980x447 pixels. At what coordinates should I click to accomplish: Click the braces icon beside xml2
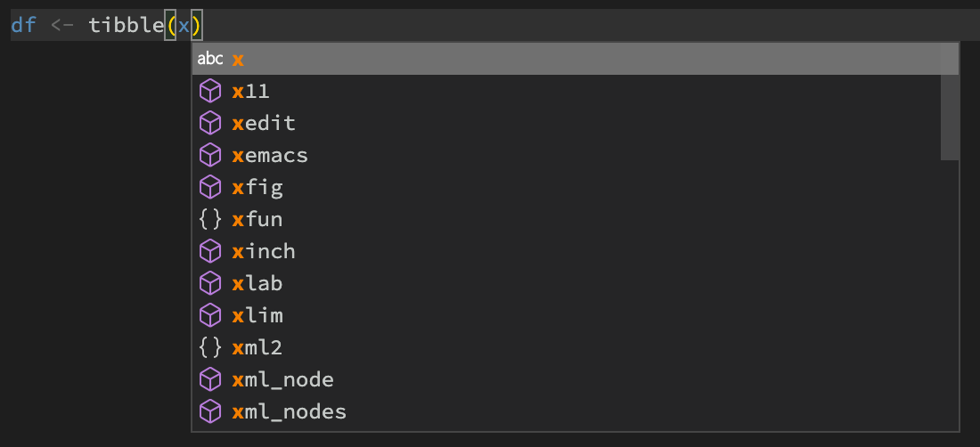[209, 347]
